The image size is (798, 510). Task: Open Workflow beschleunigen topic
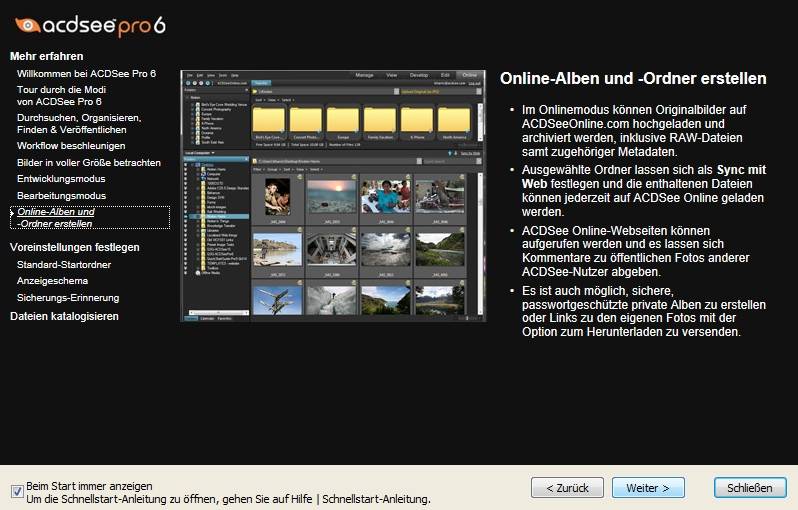coord(71,146)
